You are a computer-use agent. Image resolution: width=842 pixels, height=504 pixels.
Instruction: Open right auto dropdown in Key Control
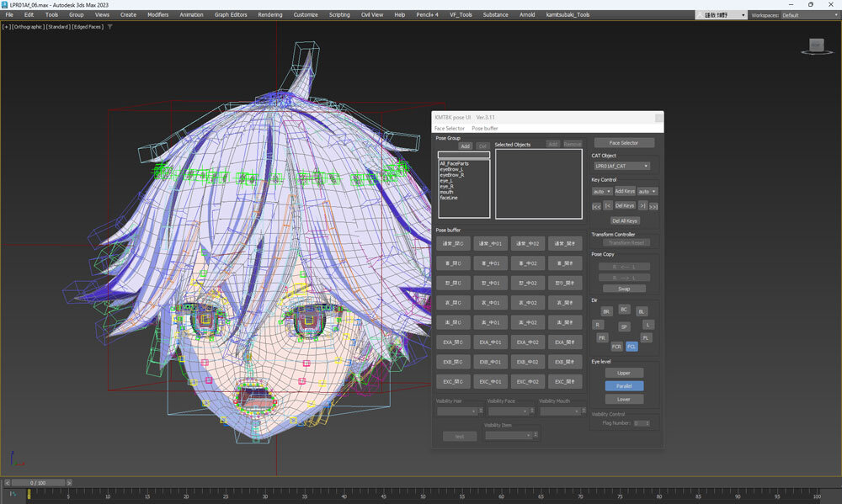tap(647, 192)
